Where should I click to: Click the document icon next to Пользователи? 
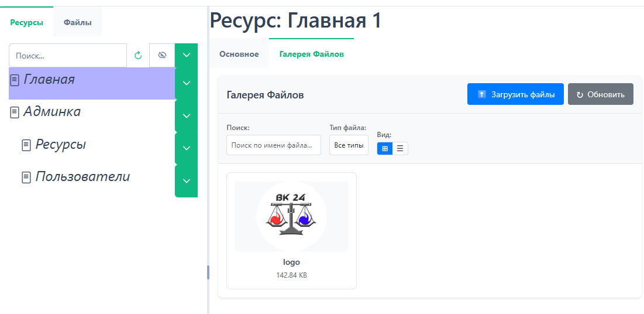tap(26, 177)
